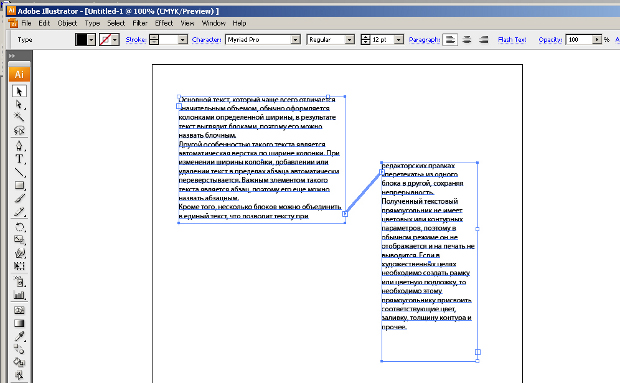The height and width of the screenshot is (383, 620).
Task: Open the Filter menu
Action: (x=140, y=23)
